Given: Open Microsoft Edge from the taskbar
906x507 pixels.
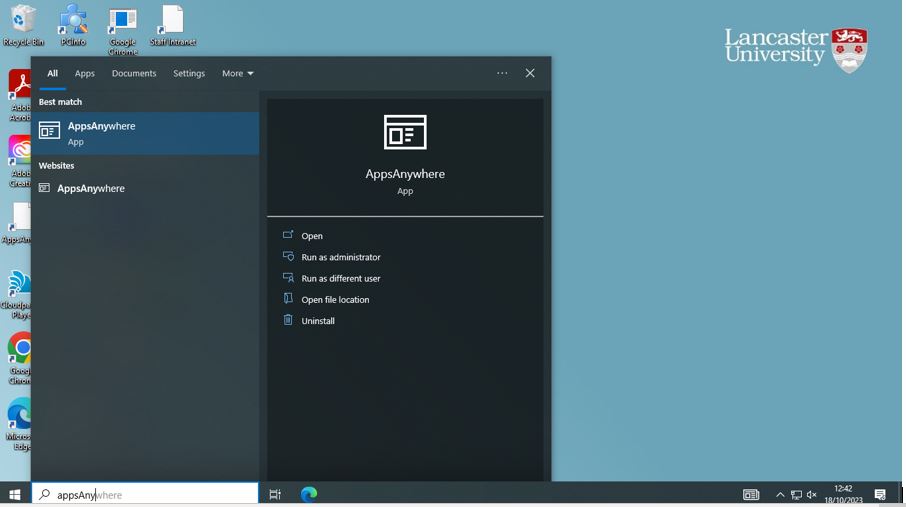Looking at the screenshot, I should tap(309, 494).
